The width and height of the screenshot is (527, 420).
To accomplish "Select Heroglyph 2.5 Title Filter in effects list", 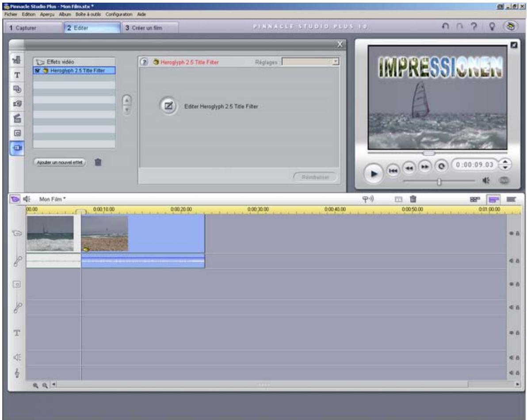I will coord(74,71).
